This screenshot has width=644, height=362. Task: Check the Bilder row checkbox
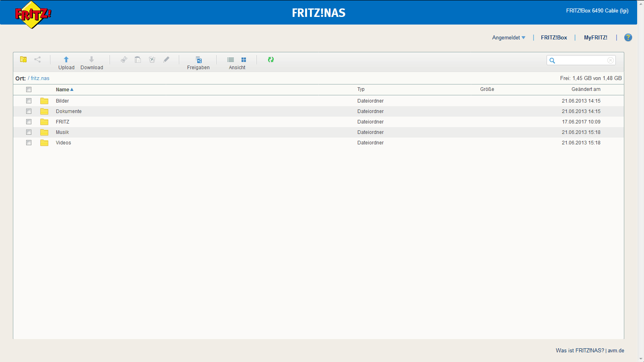(29, 101)
